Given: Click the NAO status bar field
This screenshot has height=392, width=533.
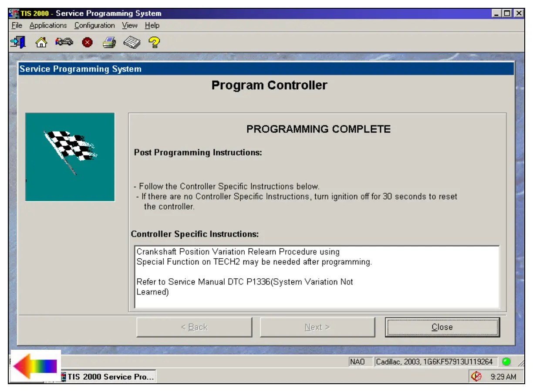Looking at the screenshot, I should 361,362.
